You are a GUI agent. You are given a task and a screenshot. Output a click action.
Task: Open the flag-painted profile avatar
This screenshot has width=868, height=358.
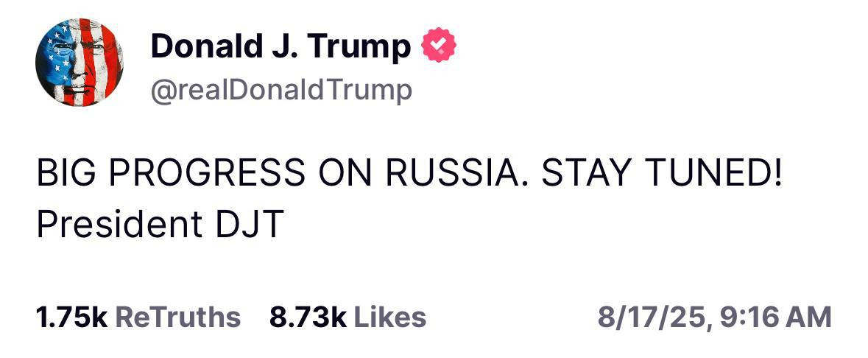pyautogui.click(x=79, y=62)
